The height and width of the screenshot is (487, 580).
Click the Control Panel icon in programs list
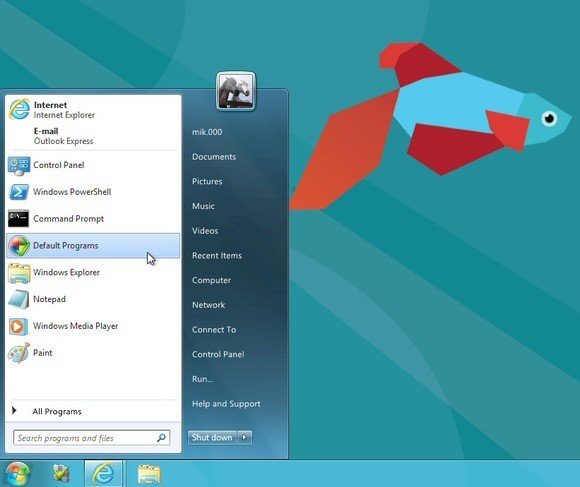[18, 165]
